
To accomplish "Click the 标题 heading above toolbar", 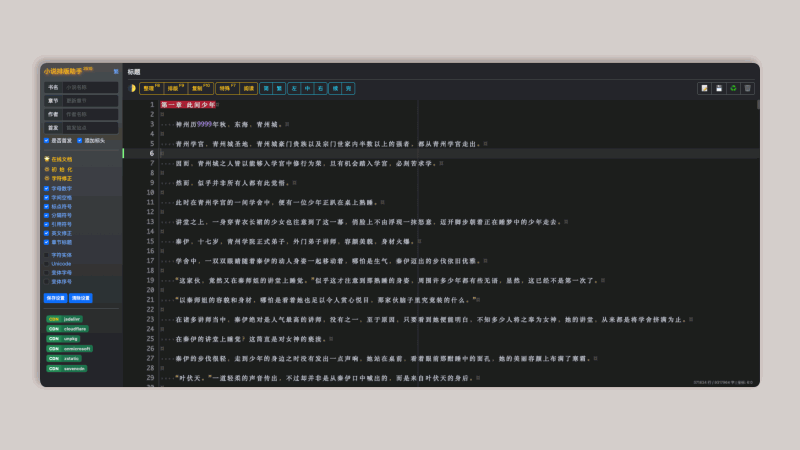I will pyautogui.click(x=134, y=72).
